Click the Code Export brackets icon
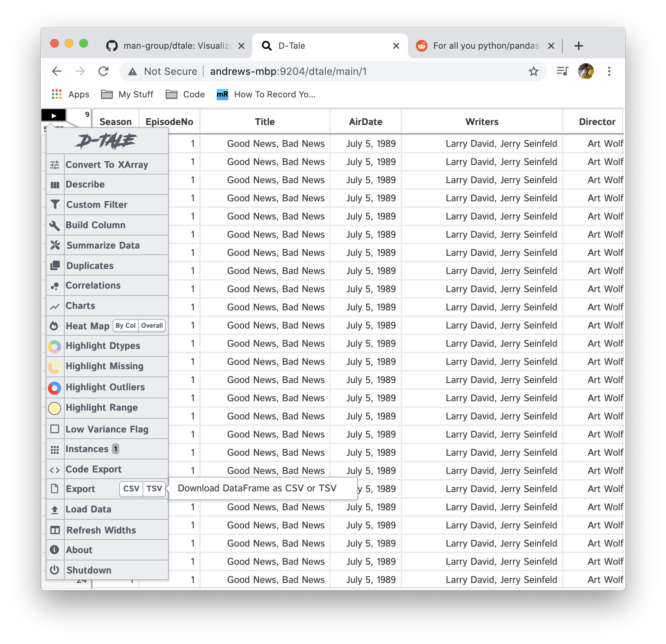This screenshot has height=644, width=666. (x=55, y=470)
